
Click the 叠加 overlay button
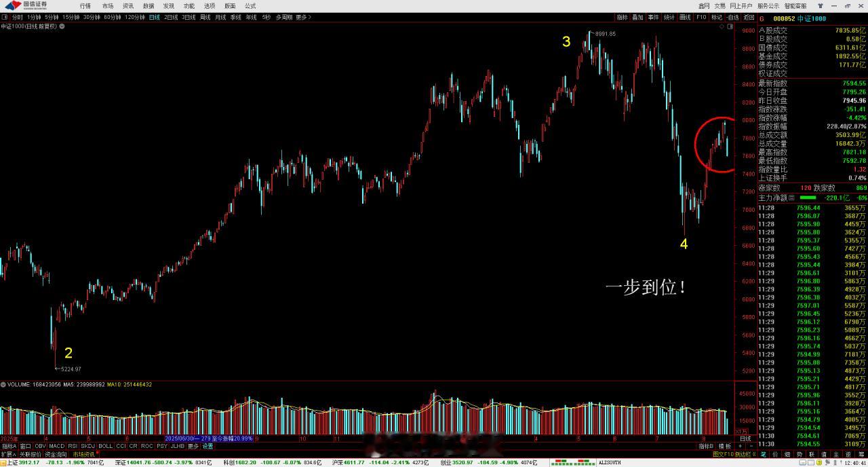click(x=637, y=17)
